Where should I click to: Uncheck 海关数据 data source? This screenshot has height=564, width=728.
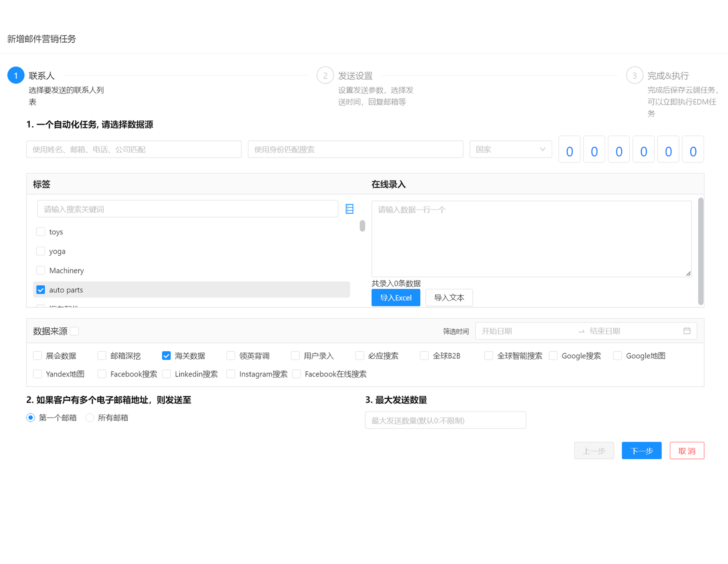click(x=166, y=356)
